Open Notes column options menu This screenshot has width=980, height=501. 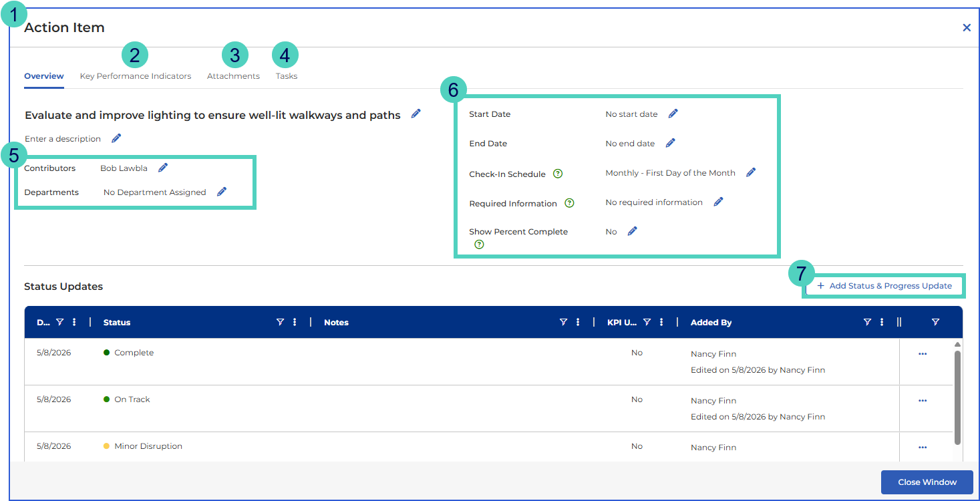tap(578, 322)
